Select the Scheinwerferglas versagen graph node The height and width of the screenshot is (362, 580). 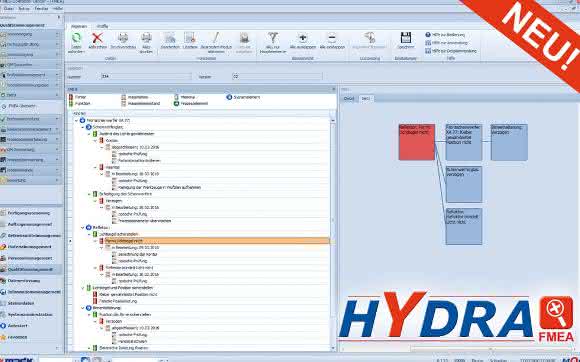point(464,184)
